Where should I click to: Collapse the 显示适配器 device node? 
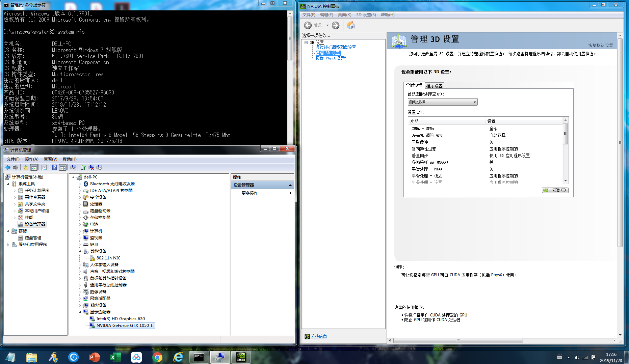(80, 312)
